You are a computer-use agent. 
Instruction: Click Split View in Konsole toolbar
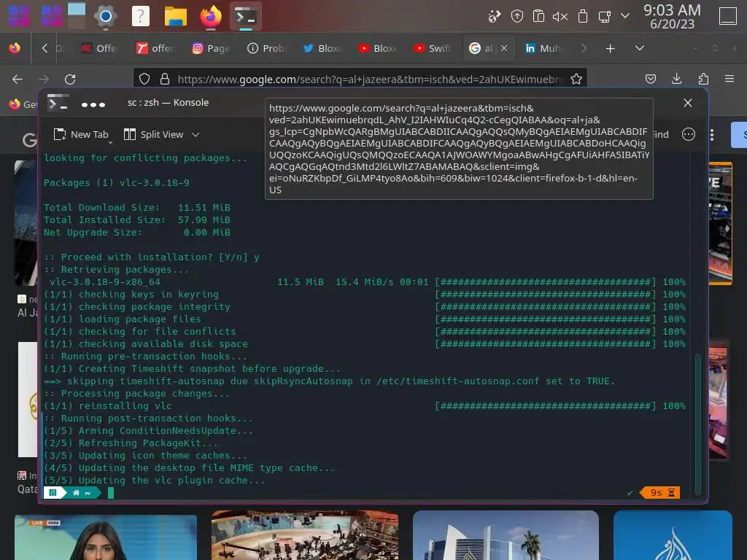[x=153, y=135]
